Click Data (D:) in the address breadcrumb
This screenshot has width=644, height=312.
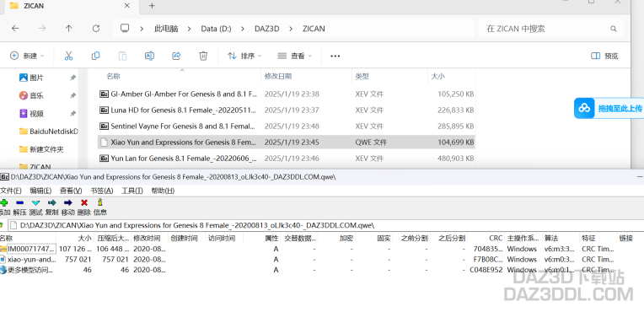coord(216,29)
